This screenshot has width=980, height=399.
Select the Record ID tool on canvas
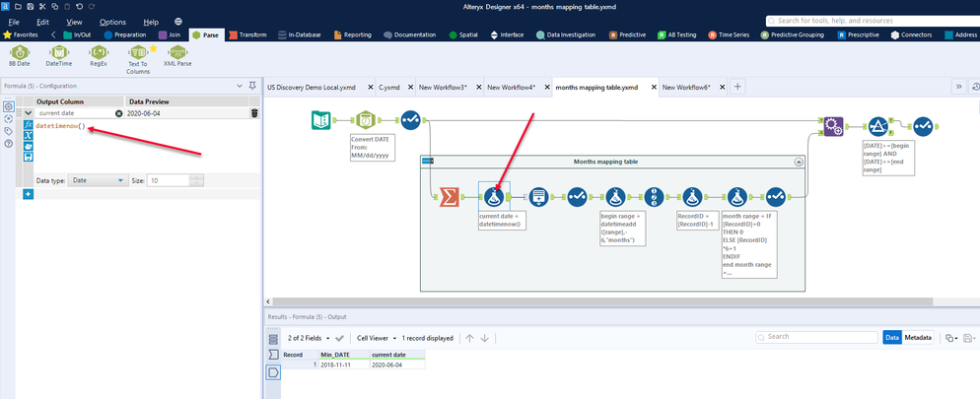(654, 197)
